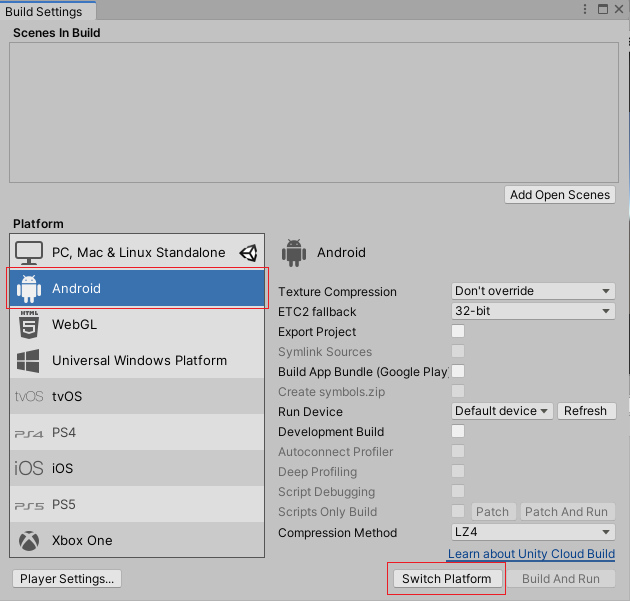630x601 pixels.
Task: Toggle the Symlink Sources checkbox
Action: [x=458, y=351]
